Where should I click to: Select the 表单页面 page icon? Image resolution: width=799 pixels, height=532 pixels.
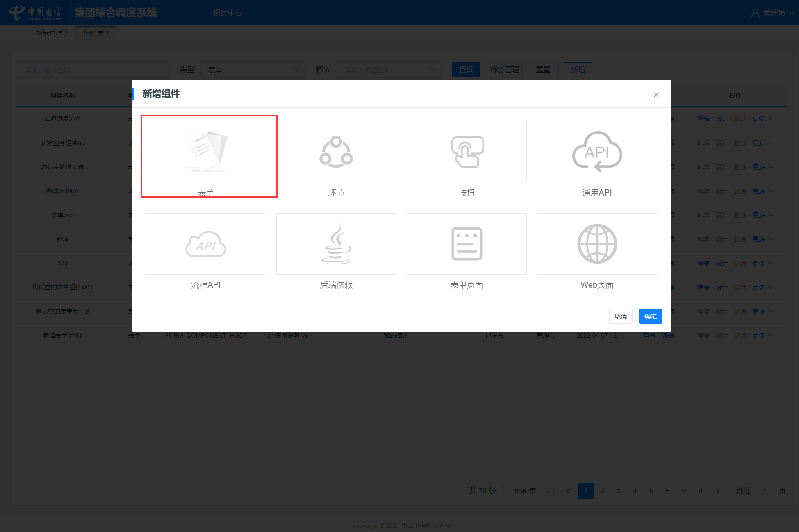point(467,244)
